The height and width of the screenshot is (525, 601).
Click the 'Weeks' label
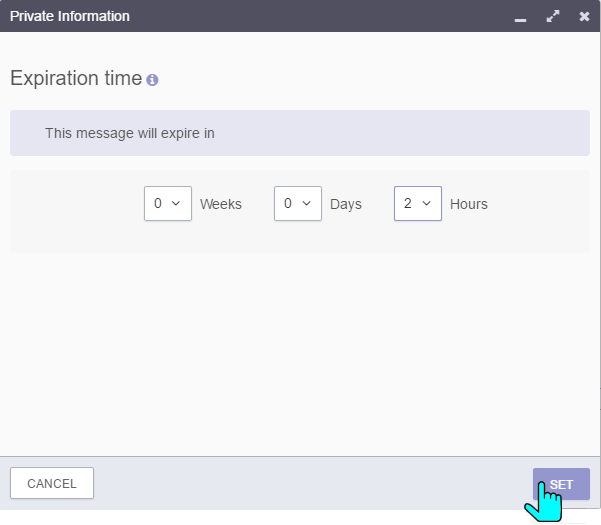(221, 204)
